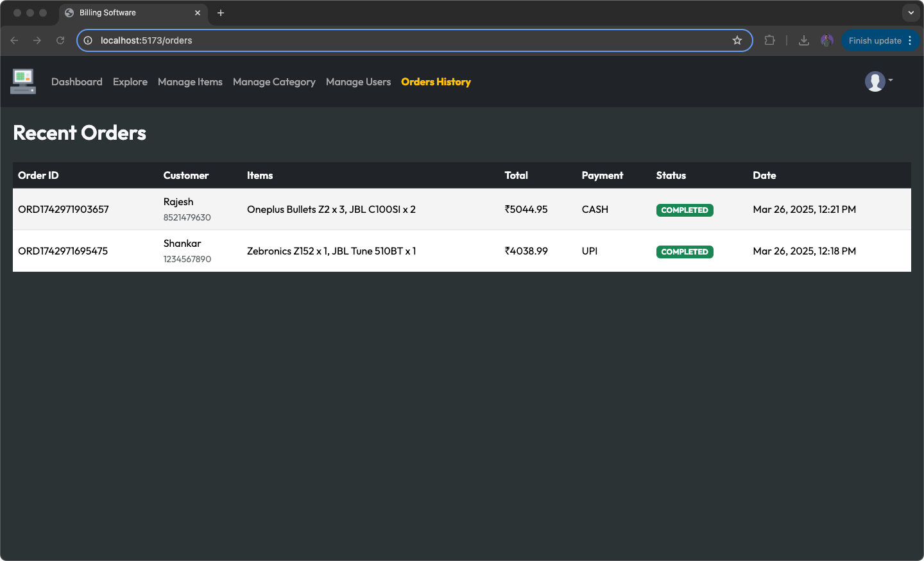Select the Billing Software browser tab
Image resolution: width=924 pixels, height=561 pixels.
click(133, 13)
